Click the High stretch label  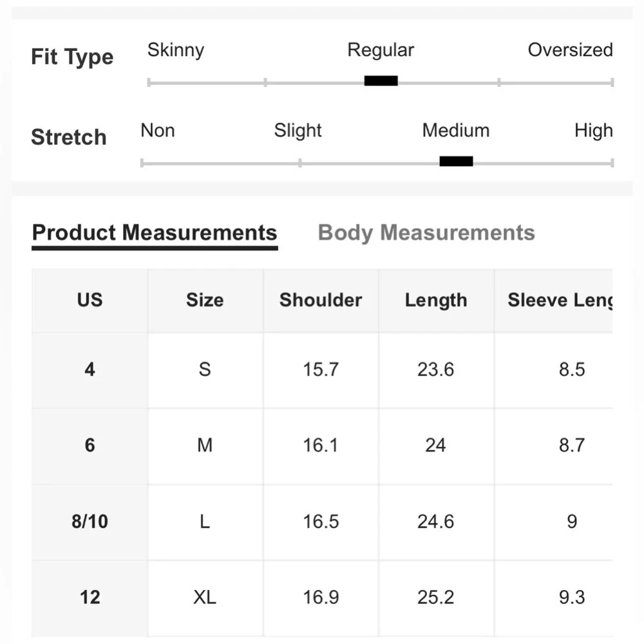pyautogui.click(x=594, y=131)
